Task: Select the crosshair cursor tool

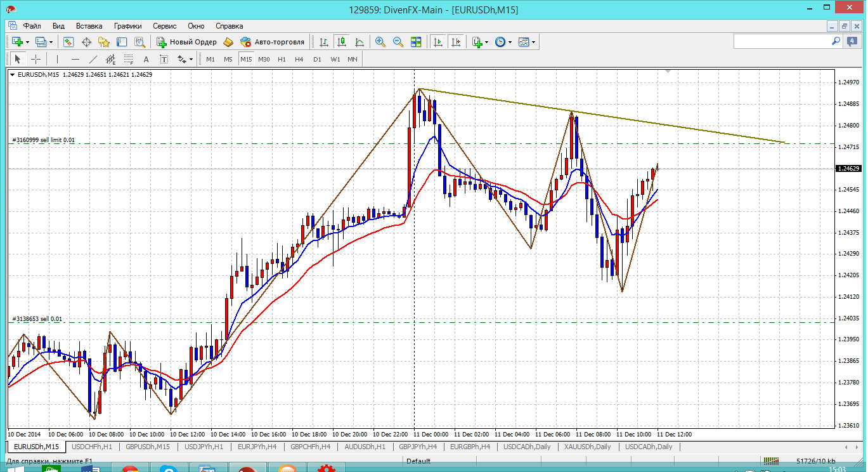Action: (x=36, y=59)
